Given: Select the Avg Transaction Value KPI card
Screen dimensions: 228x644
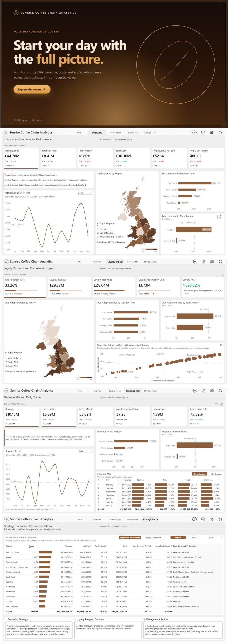Looking at the screenshot, I should coord(133,416).
